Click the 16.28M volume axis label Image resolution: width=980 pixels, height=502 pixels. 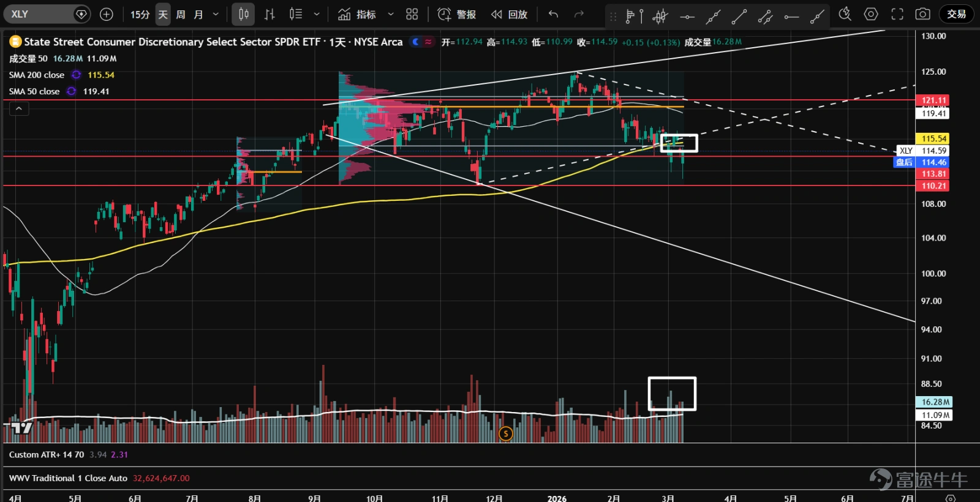934,402
